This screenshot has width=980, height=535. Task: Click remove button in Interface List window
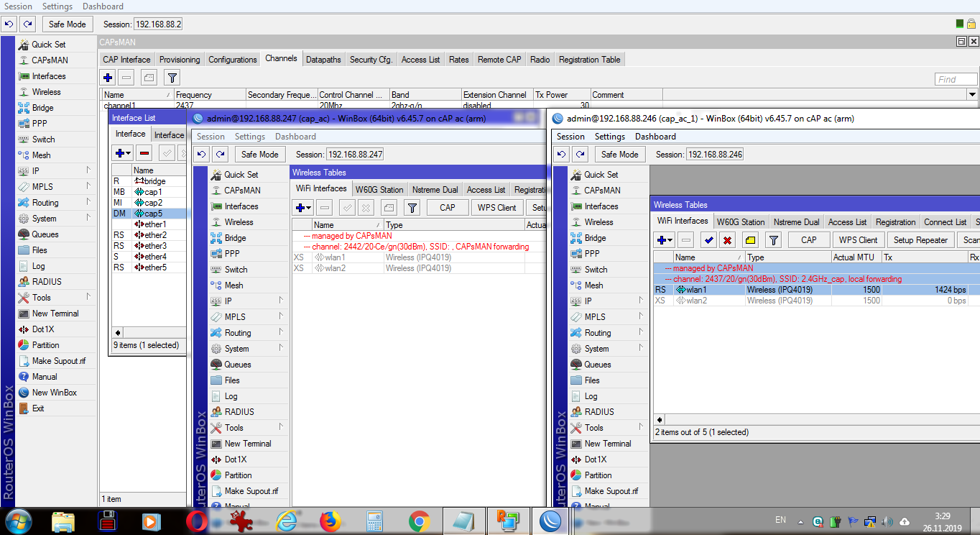pyautogui.click(x=144, y=152)
